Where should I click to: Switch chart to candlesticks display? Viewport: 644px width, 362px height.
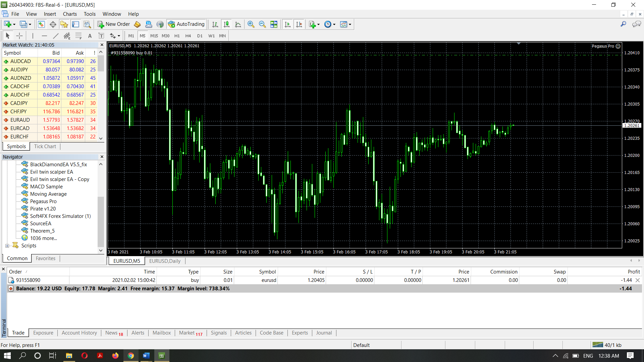[x=227, y=24]
